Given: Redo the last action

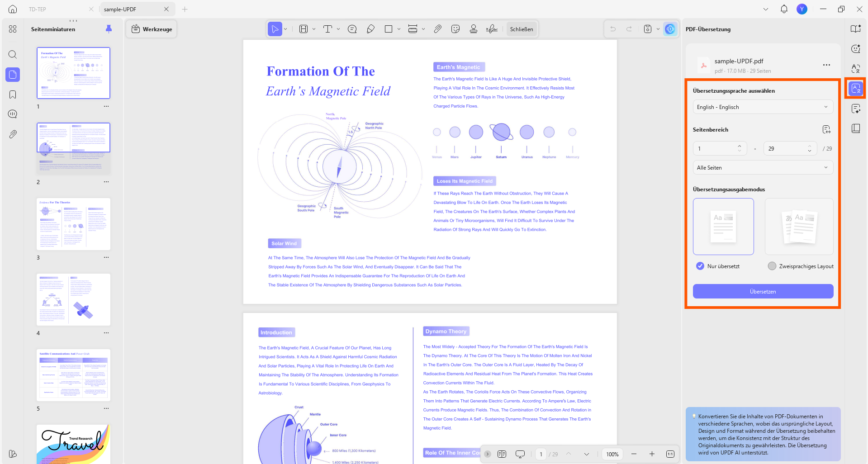Looking at the screenshot, I should (629, 29).
